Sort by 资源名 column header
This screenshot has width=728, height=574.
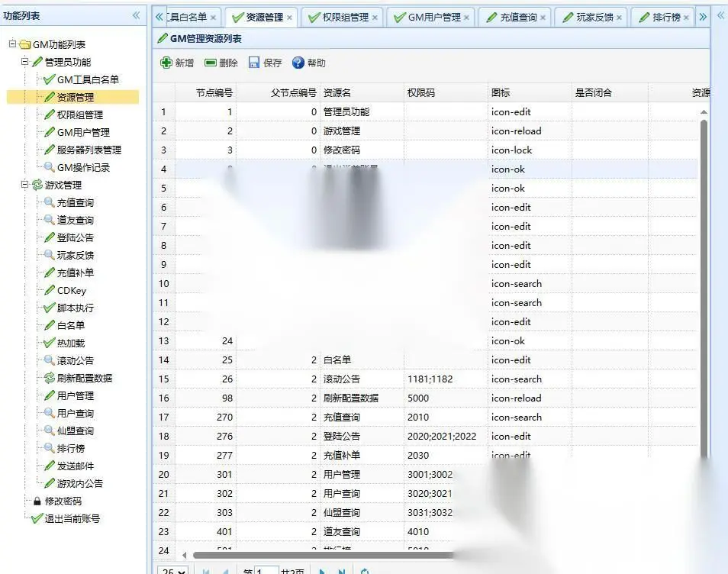(x=362, y=93)
